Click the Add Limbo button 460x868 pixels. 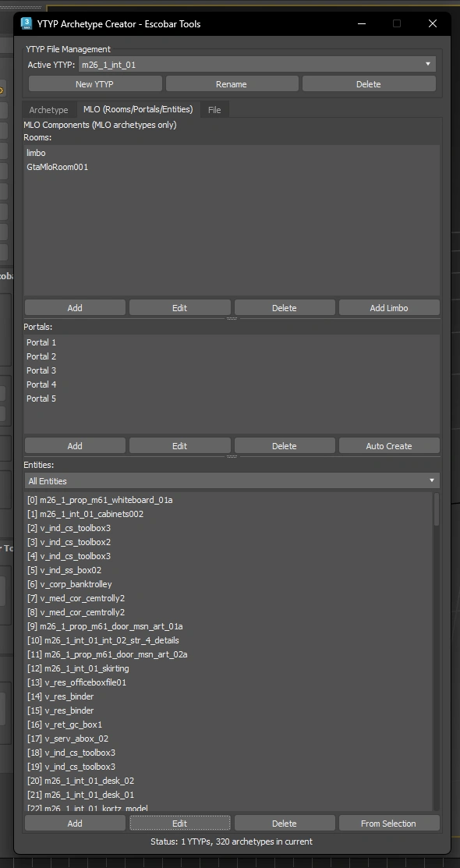pos(389,308)
